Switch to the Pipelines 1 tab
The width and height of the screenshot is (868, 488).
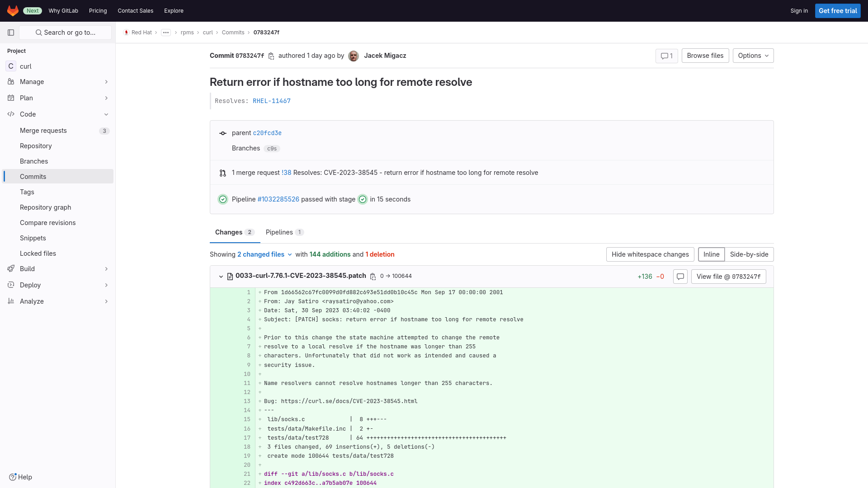[285, 232]
